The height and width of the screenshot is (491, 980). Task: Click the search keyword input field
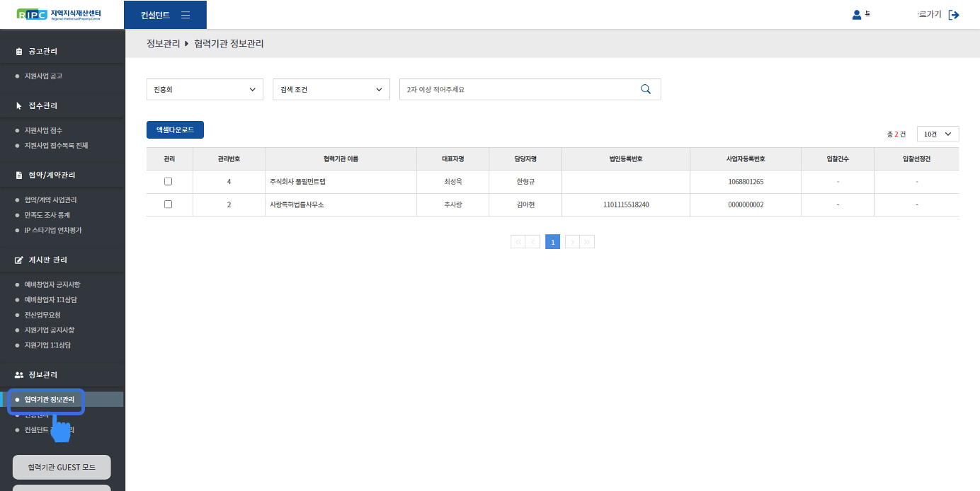click(517, 89)
